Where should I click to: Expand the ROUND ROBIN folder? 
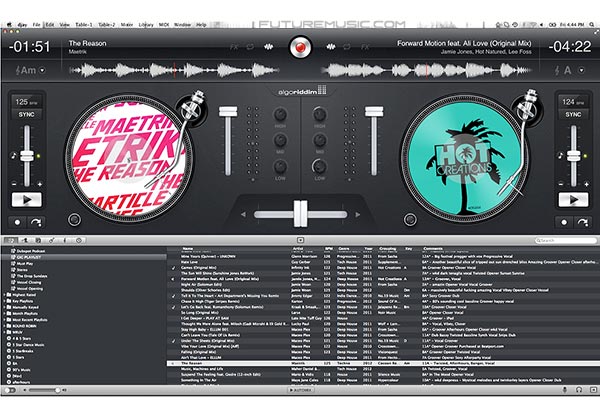pyautogui.click(x=5, y=326)
